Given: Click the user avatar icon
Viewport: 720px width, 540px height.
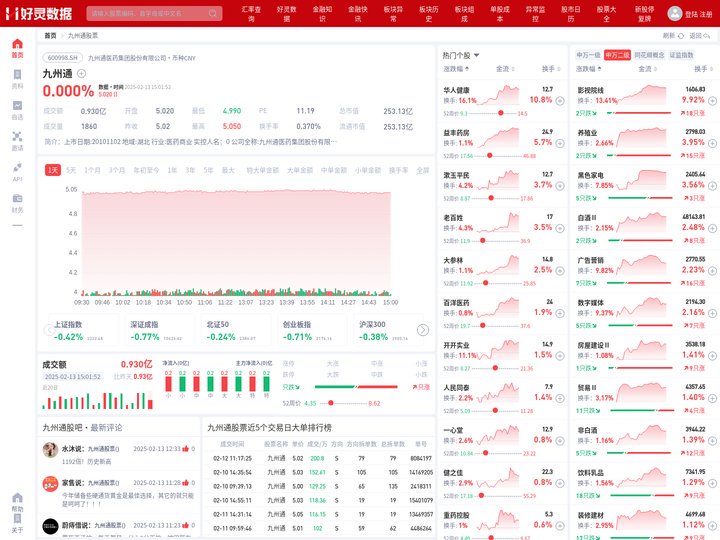Looking at the screenshot, I should (675, 13).
